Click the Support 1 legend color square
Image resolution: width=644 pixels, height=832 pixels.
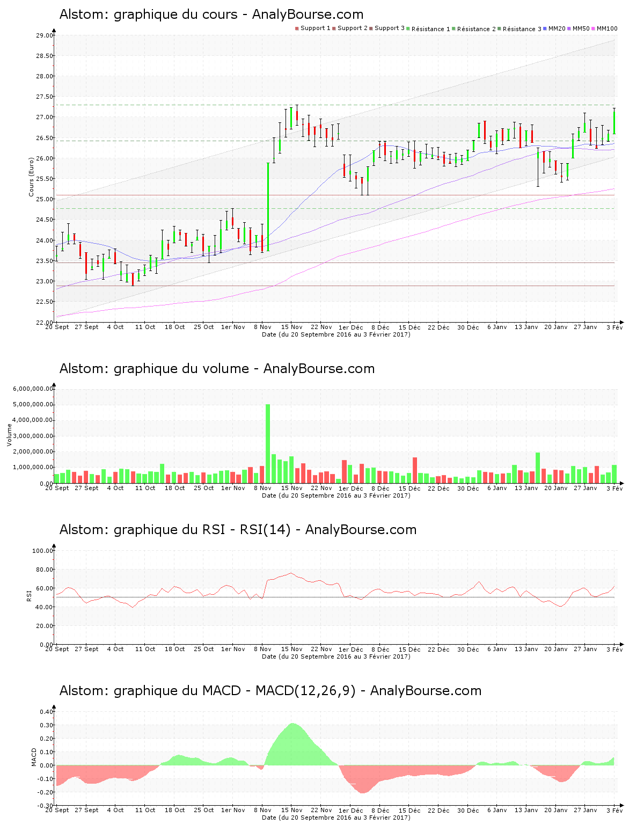coord(297,28)
